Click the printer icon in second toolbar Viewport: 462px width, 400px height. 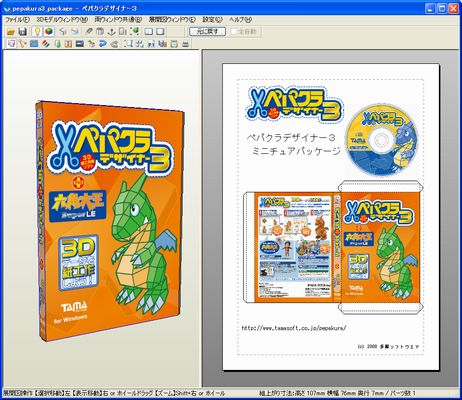click(x=185, y=43)
